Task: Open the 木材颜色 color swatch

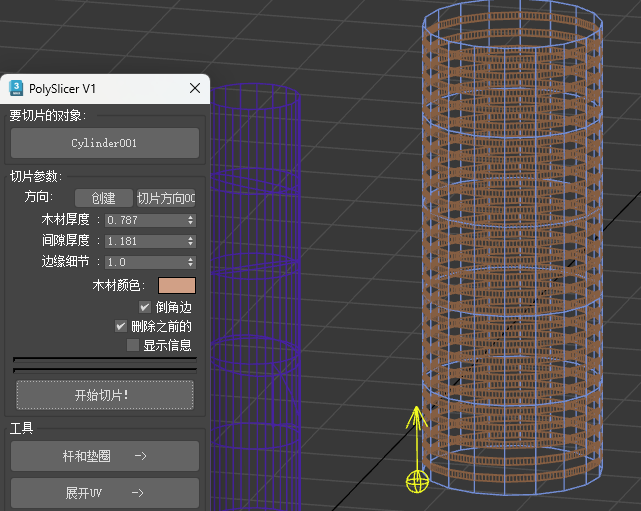Action: click(177, 285)
